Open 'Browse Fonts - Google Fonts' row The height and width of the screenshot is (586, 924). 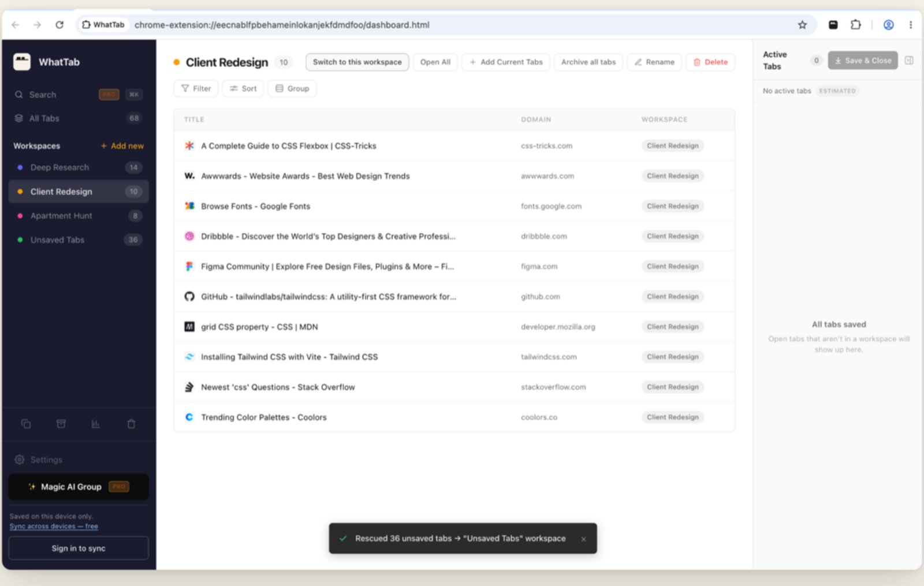click(x=454, y=206)
